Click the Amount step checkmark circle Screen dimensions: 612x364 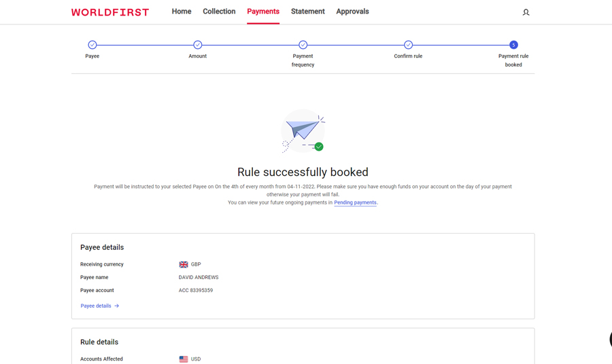pos(198,45)
